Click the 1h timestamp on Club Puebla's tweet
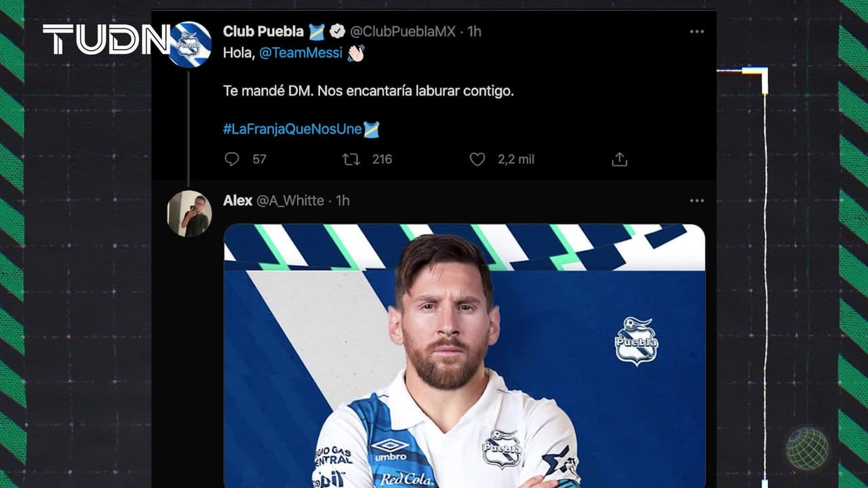This screenshot has width=868, height=488. tap(474, 31)
